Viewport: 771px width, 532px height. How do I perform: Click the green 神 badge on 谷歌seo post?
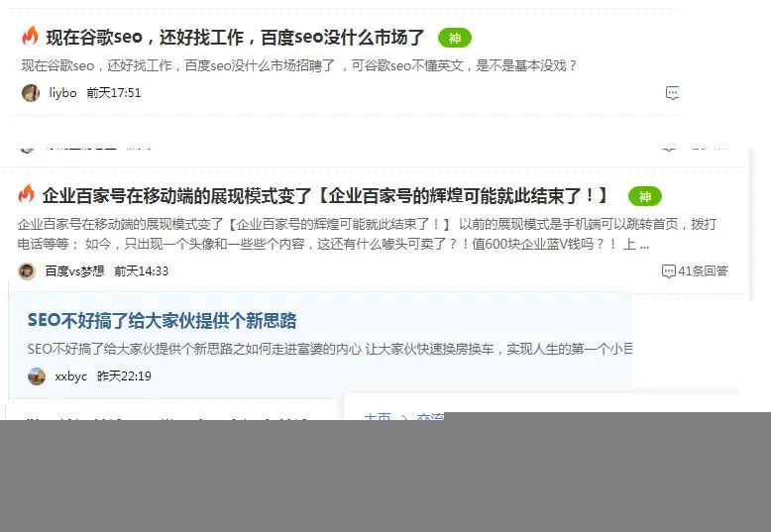(x=454, y=38)
